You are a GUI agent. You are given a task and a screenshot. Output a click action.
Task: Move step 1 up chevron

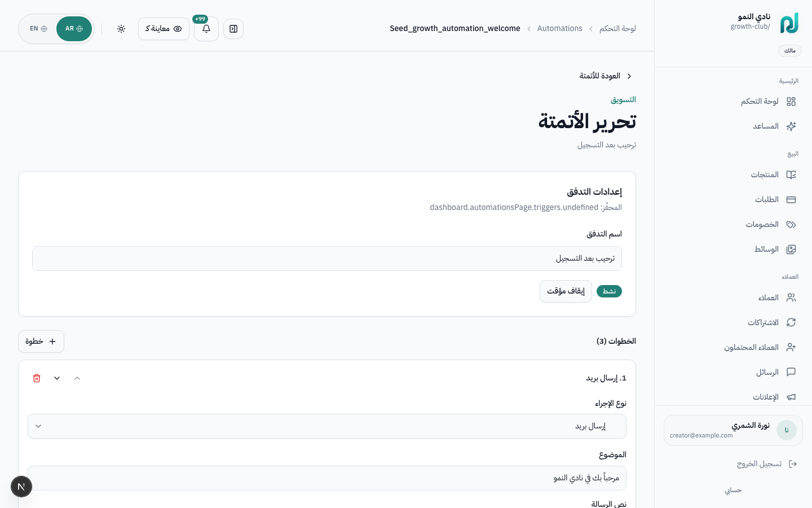pyautogui.click(x=77, y=378)
